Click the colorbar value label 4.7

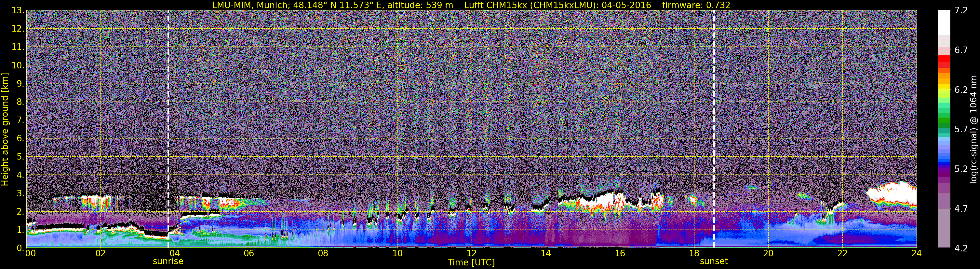(x=961, y=209)
